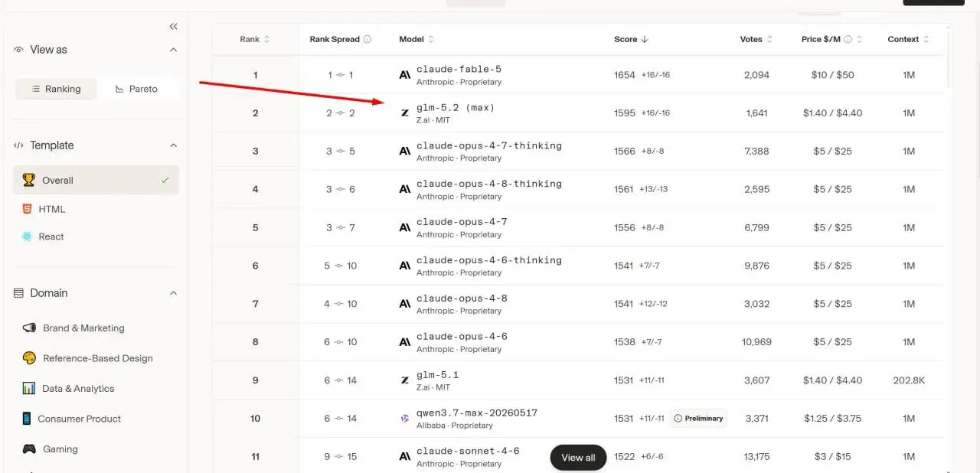Click the $1.25 / $3.75 price cell
This screenshot has width=980, height=473.
click(832, 419)
